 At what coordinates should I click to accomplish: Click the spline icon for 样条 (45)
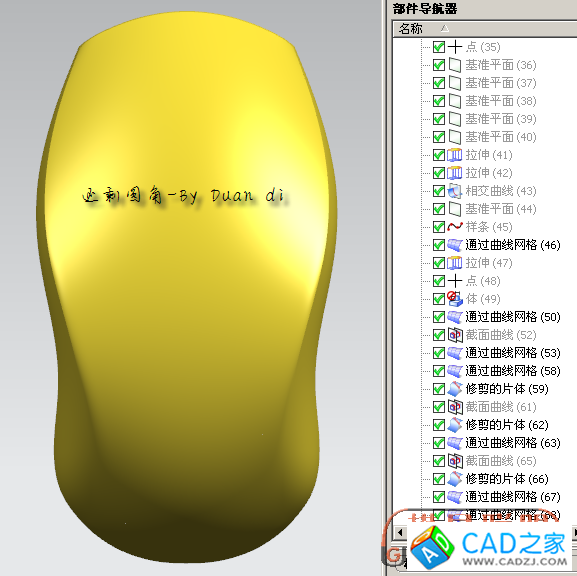point(454,227)
